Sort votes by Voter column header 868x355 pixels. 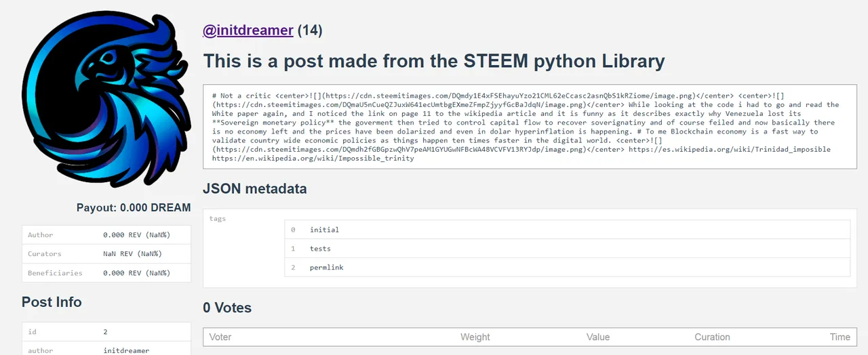point(220,337)
